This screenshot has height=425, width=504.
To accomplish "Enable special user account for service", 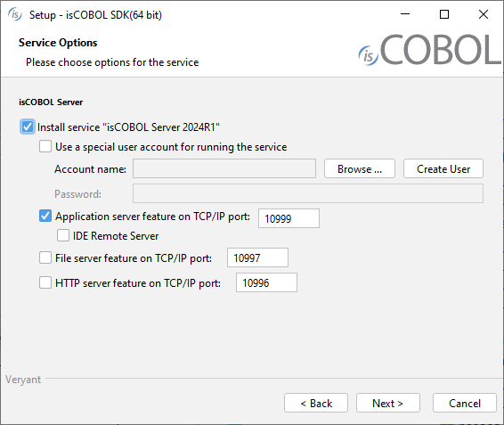I will 45,146.
